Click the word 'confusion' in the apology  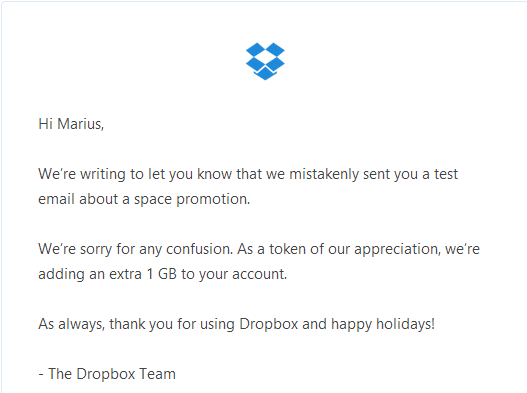[198, 249]
